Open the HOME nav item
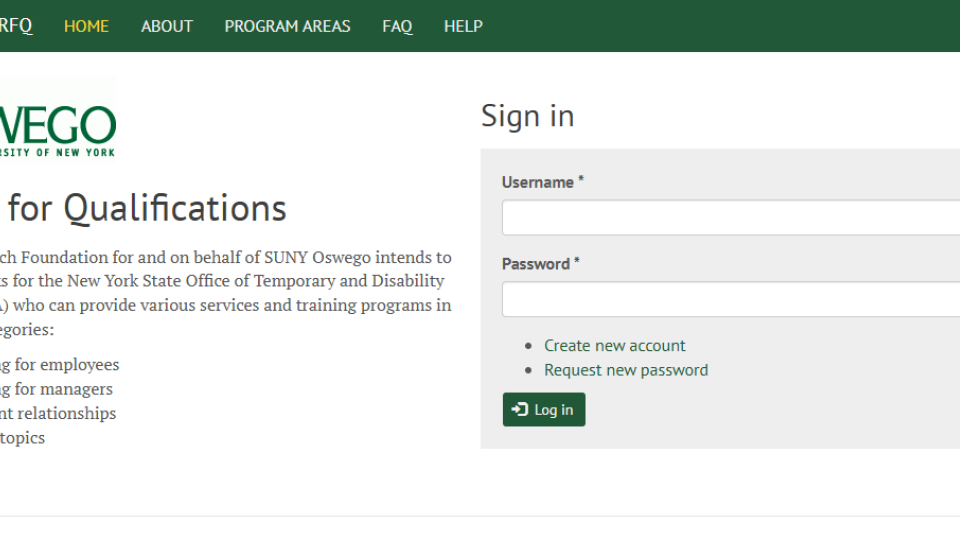The width and height of the screenshot is (960, 540). pyautogui.click(x=86, y=26)
